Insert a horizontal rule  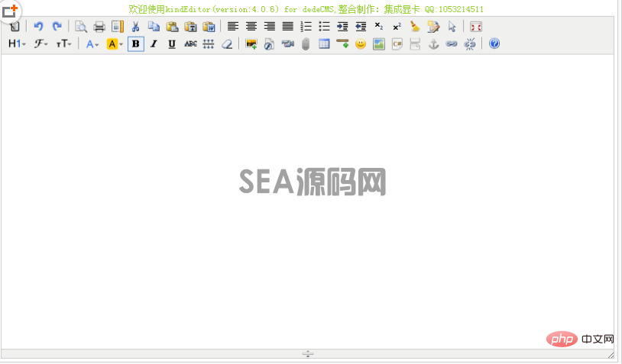(342, 44)
